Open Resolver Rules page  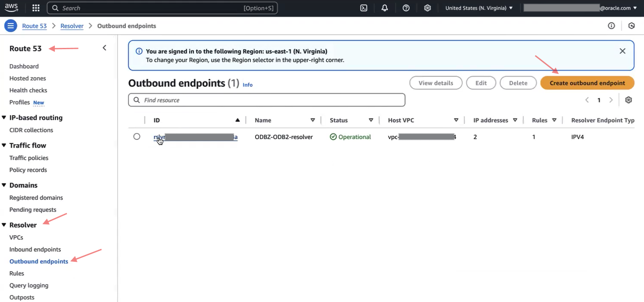(x=17, y=273)
